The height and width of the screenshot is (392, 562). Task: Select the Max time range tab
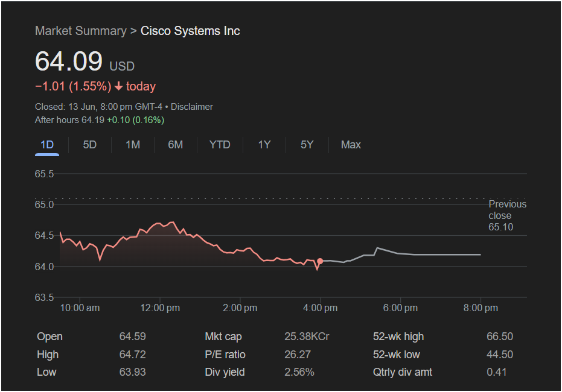[351, 145]
